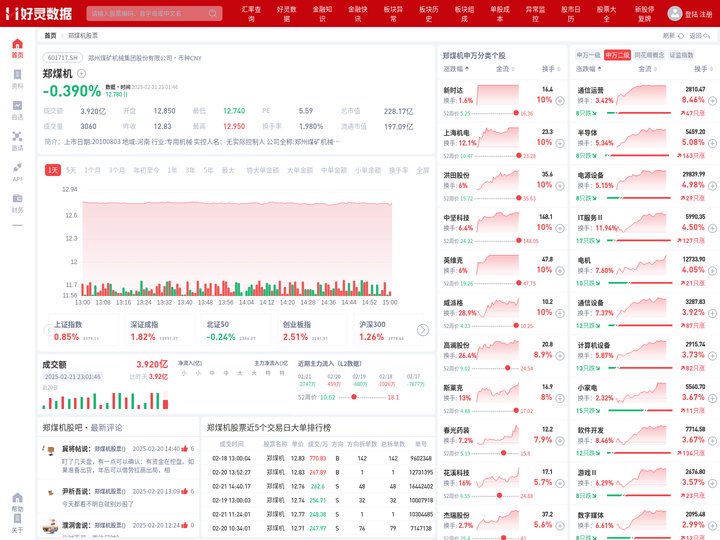Screen dimensions: 720x540
Task: Open 金融知识 in top navigation
Action: pyautogui.click(x=322, y=14)
